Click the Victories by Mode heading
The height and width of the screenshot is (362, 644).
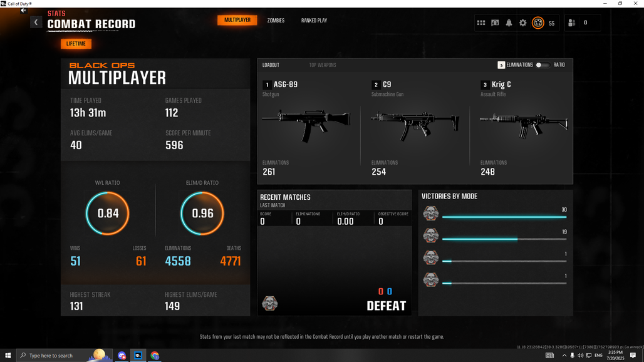pos(449,197)
